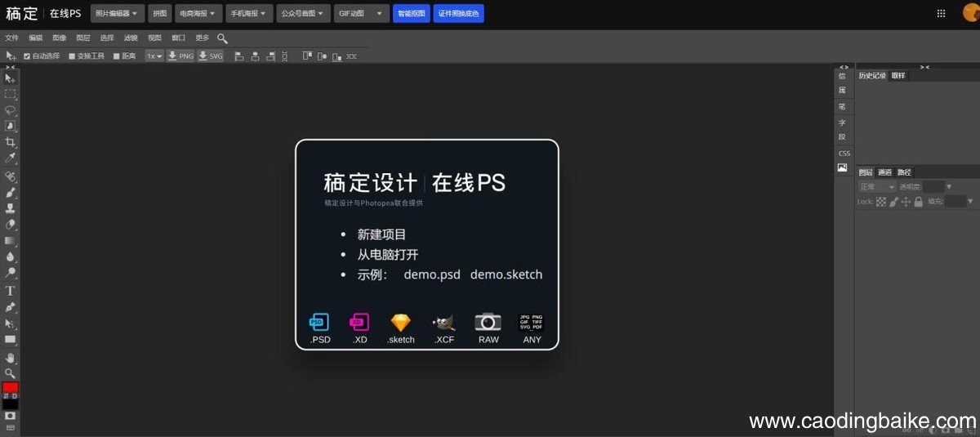The width and height of the screenshot is (980, 437).
Task: Select the Lasso tool
Action: (11, 110)
